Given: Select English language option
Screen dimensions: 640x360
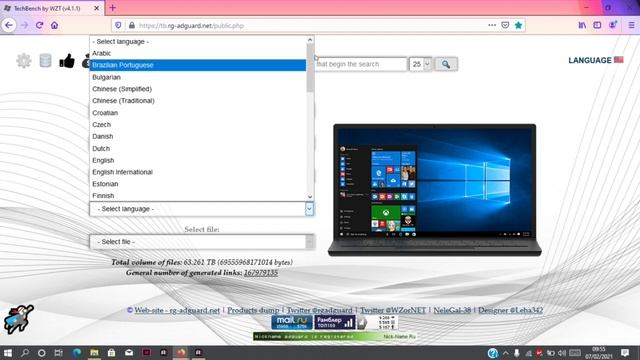Looking at the screenshot, I should [x=198, y=160].
